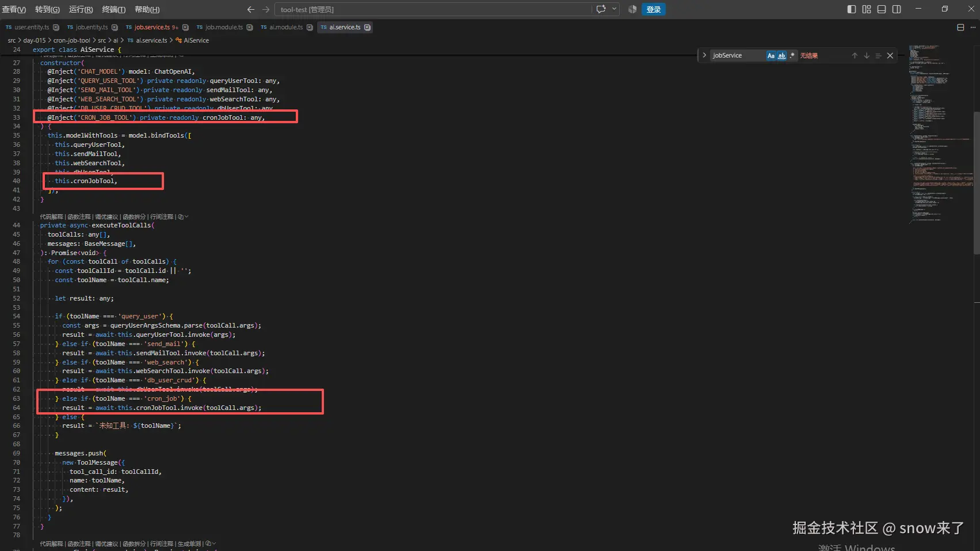Click 调优建议 above executeToolCalls
980x551 pixels.
pos(106,217)
